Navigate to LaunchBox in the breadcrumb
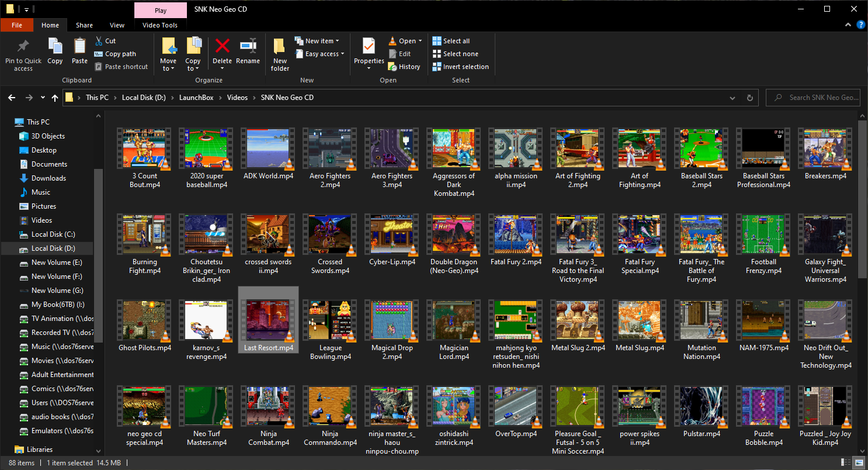This screenshot has width=868, height=470. tap(197, 98)
